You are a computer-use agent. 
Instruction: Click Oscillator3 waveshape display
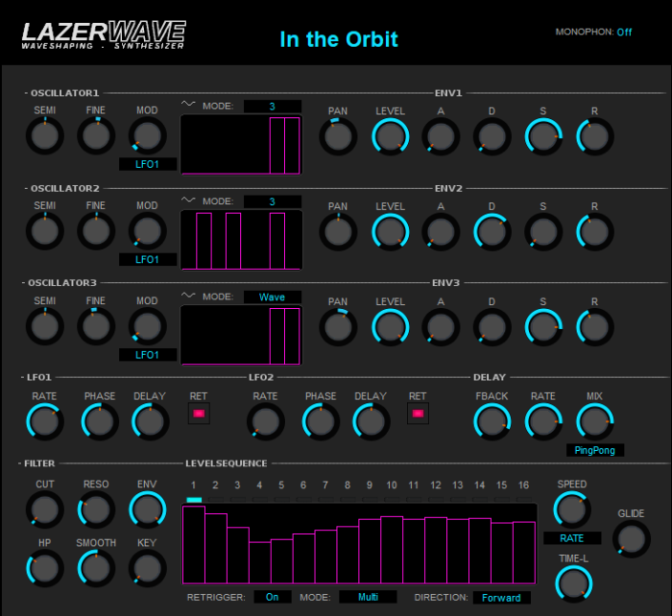241,336
